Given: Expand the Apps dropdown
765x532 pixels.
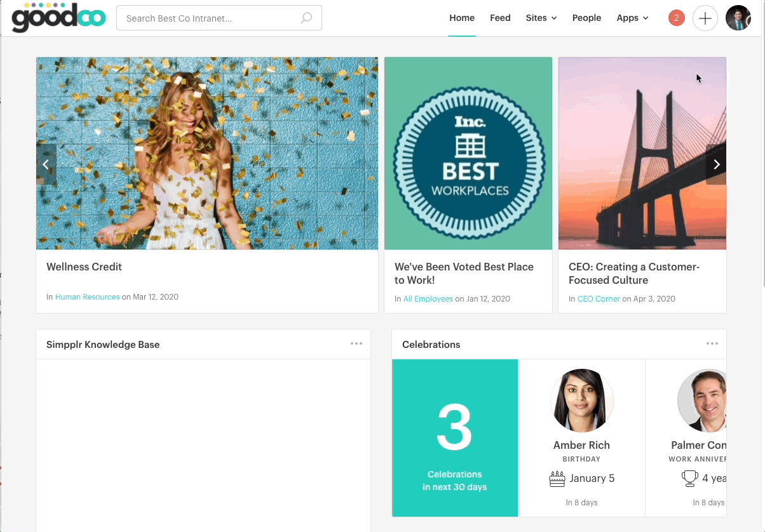Looking at the screenshot, I should click(632, 18).
